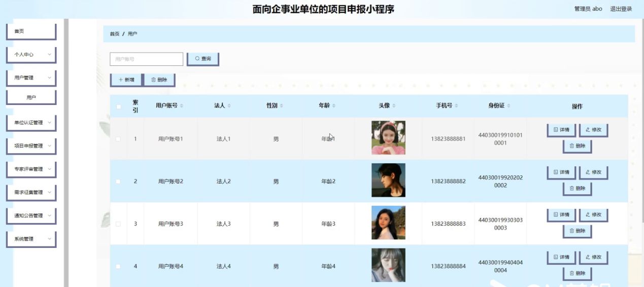Select the 用户 submenu item in sidebar

pyautogui.click(x=31, y=97)
